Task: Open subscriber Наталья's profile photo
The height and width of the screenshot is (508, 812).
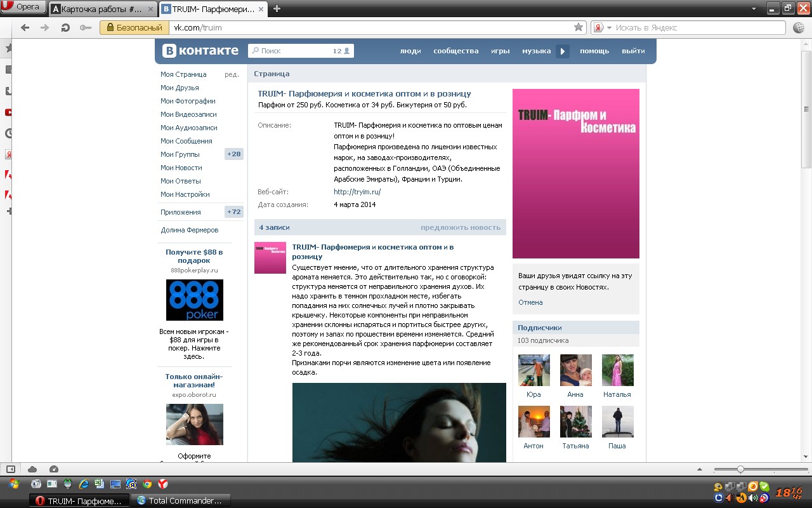Action: (618, 370)
